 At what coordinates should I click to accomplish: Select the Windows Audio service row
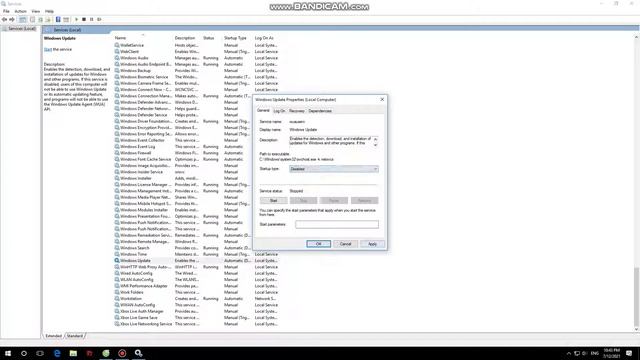click(x=196, y=58)
